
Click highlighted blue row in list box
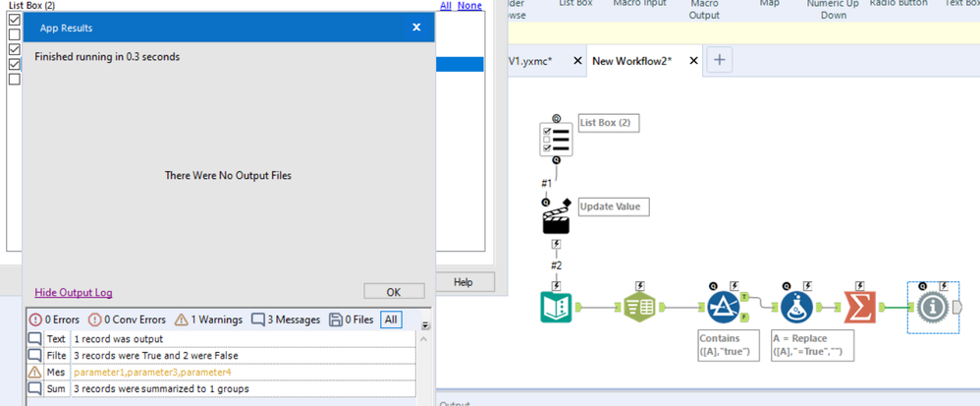459,65
